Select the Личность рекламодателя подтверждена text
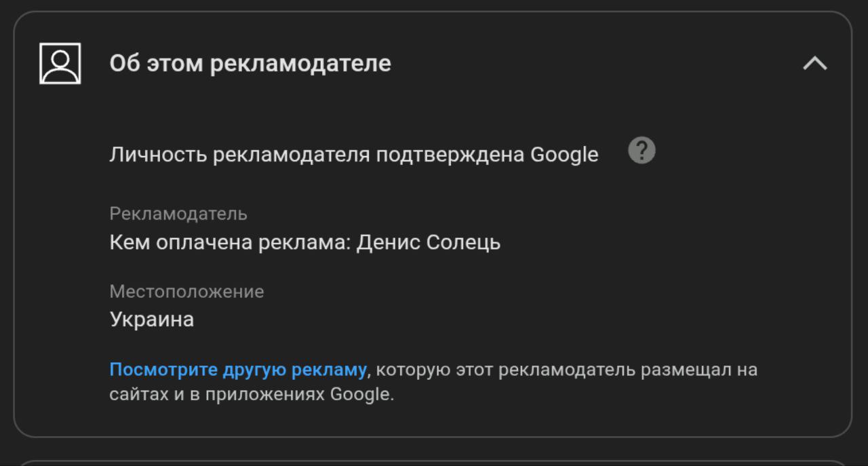 [x=317, y=155]
